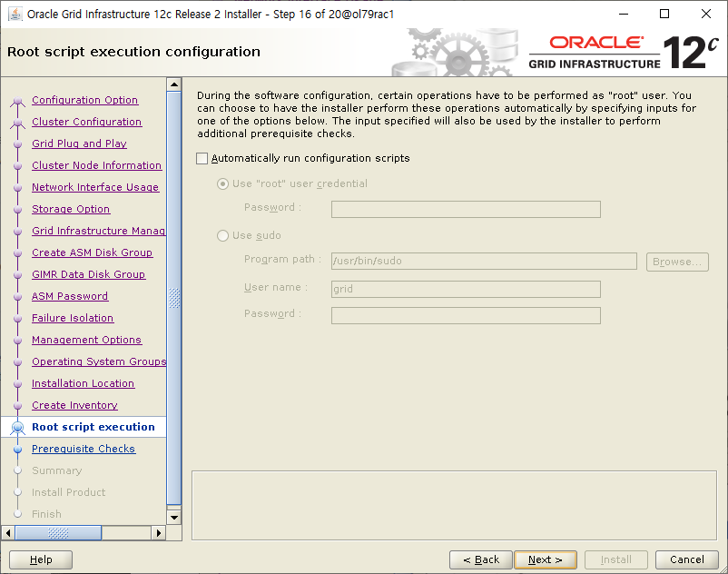Go to Create ASM Disk Group step
Viewport: 728px width, 574px height.
(x=92, y=252)
